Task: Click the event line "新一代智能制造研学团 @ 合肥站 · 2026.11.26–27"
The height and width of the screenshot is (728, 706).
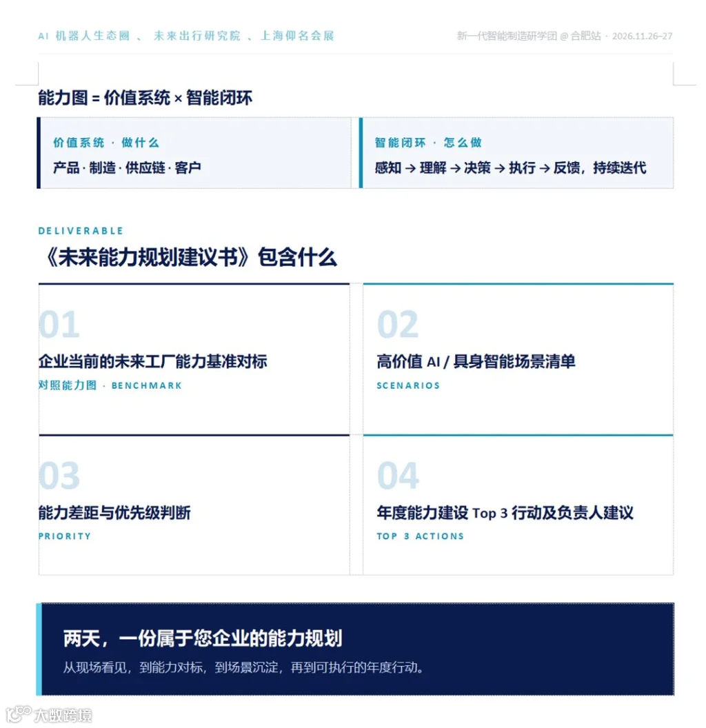Action: click(x=565, y=36)
